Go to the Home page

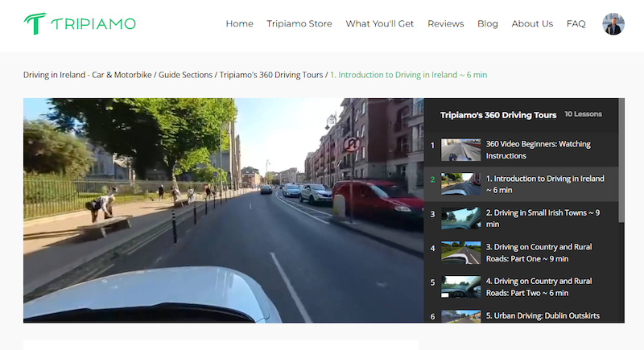point(239,24)
